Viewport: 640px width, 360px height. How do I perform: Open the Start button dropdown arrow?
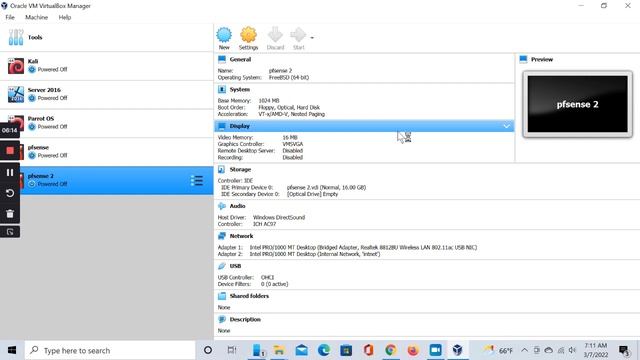(312, 38)
